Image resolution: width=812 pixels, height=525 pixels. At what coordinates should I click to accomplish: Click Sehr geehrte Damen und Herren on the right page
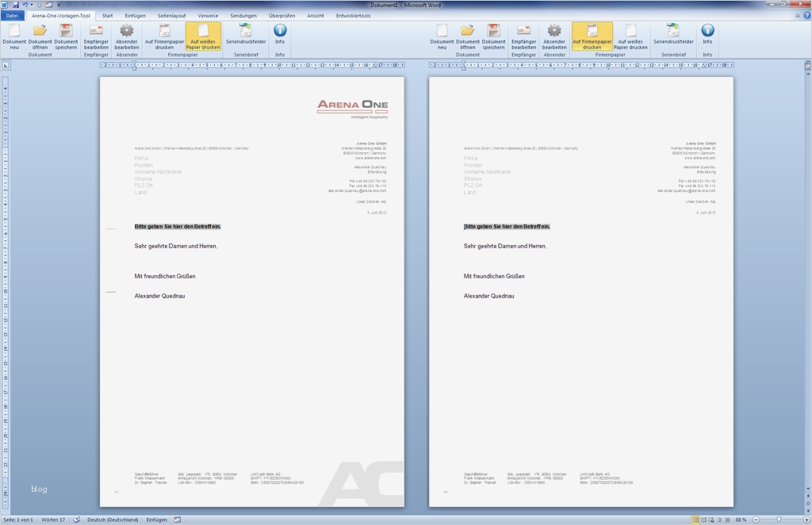click(x=505, y=247)
